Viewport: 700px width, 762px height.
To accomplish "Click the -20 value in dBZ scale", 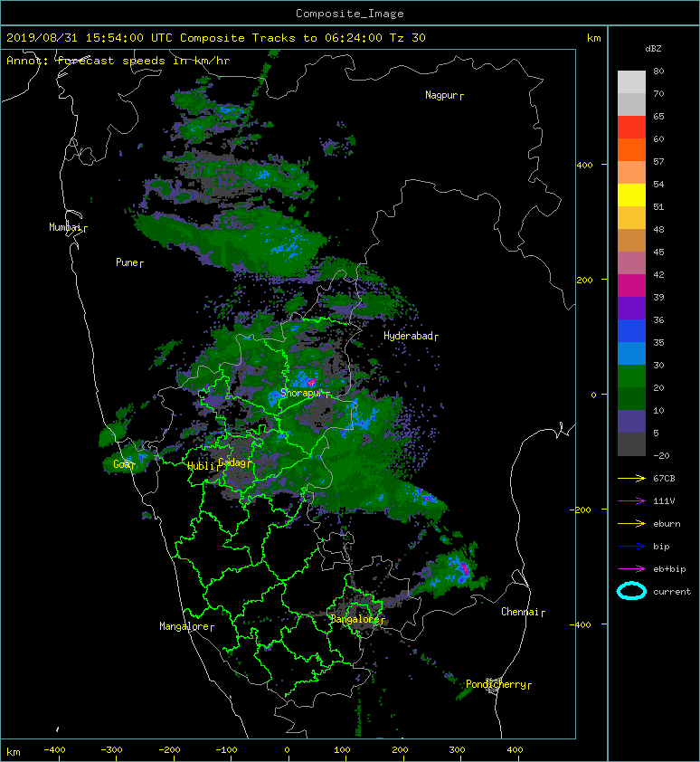I will (x=661, y=455).
